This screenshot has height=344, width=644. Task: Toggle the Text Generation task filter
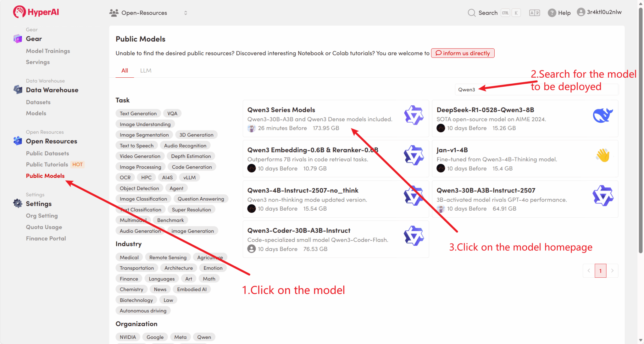coord(138,114)
